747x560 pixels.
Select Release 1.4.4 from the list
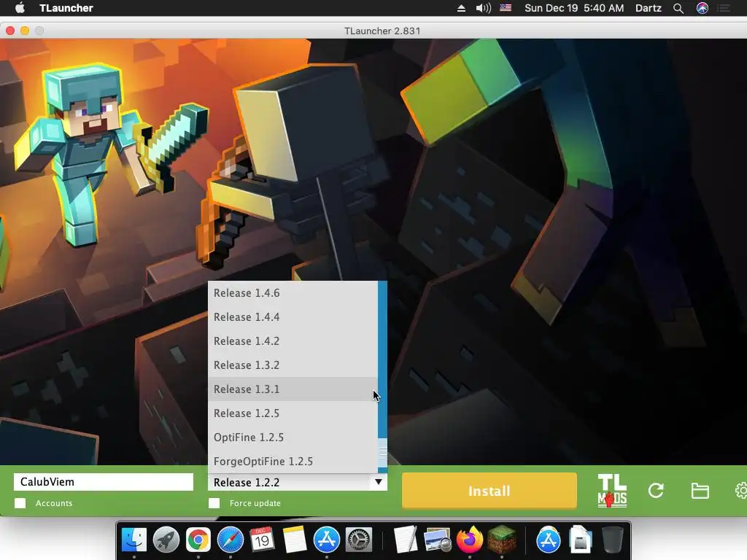click(293, 317)
